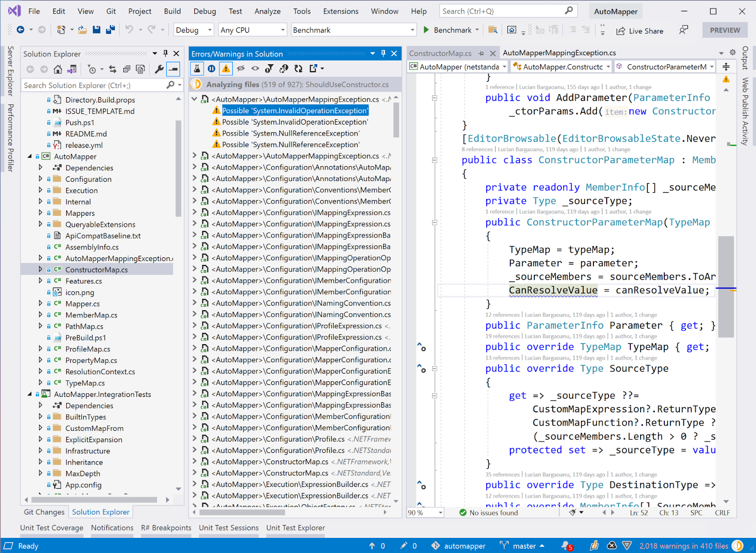Click the split editor icon above scrollbar
Viewport: 756px width, 553px height.
[x=726, y=67]
